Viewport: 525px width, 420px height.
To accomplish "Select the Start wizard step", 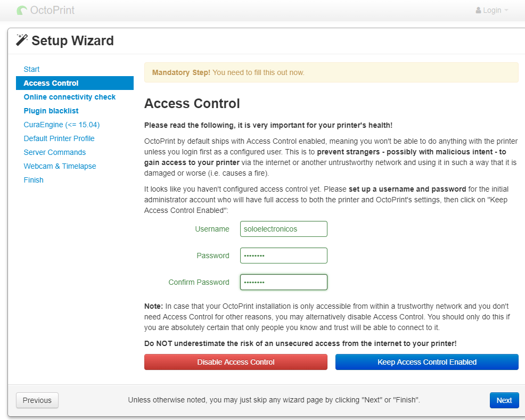I will (31, 69).
